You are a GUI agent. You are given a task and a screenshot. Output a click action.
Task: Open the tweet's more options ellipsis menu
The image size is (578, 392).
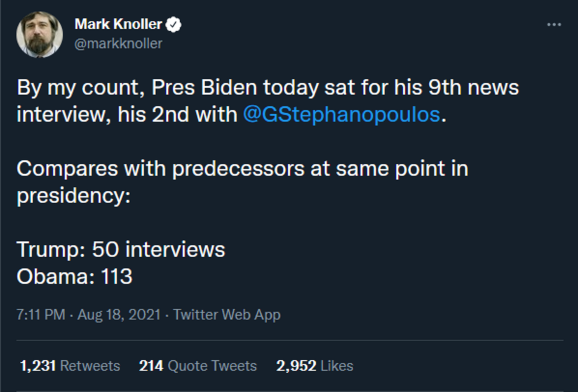click(553, 25)
